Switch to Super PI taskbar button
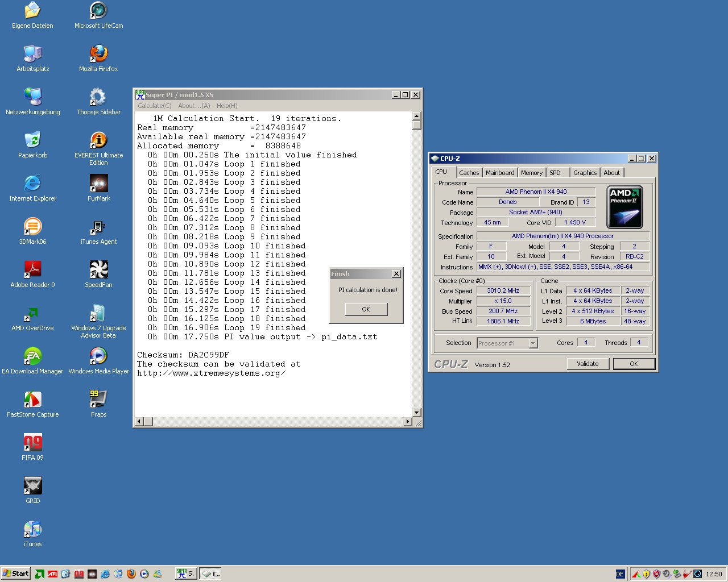 pos(185,574)
